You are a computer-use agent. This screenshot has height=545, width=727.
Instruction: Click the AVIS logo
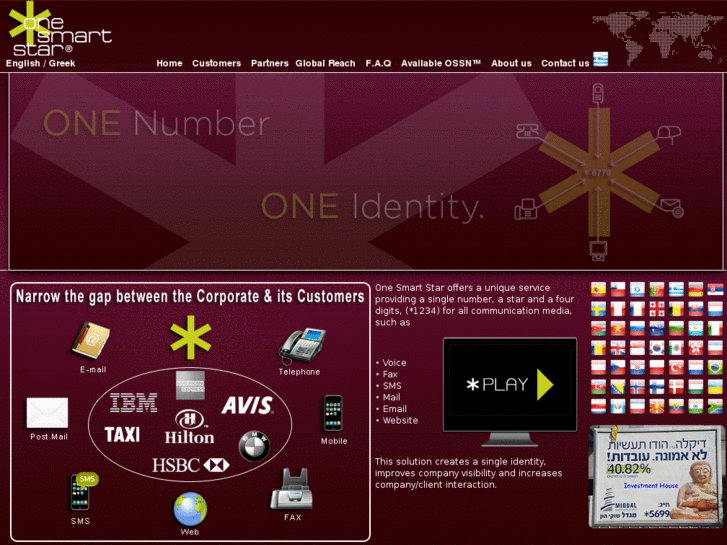pyautogui.click(x=247, y=405)
